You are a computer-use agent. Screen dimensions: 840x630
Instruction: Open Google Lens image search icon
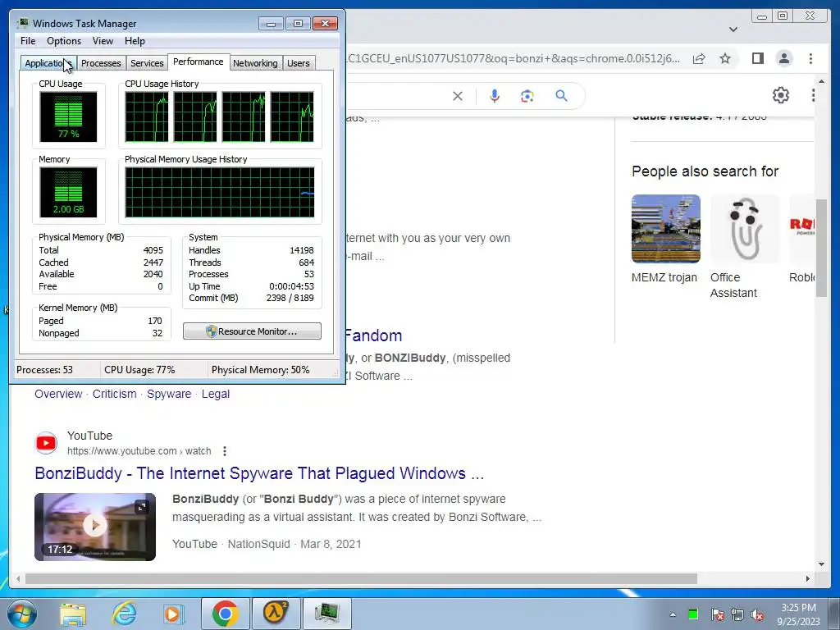click(x=527, y=96)
